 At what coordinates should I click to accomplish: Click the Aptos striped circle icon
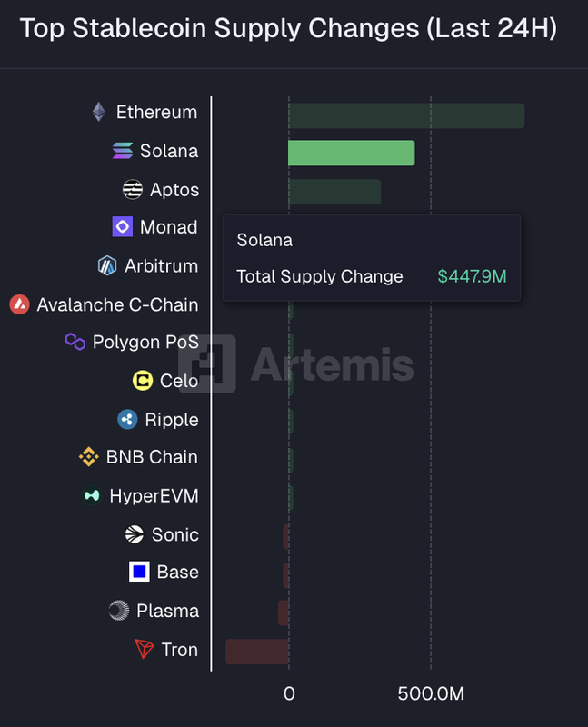(133, 190)
